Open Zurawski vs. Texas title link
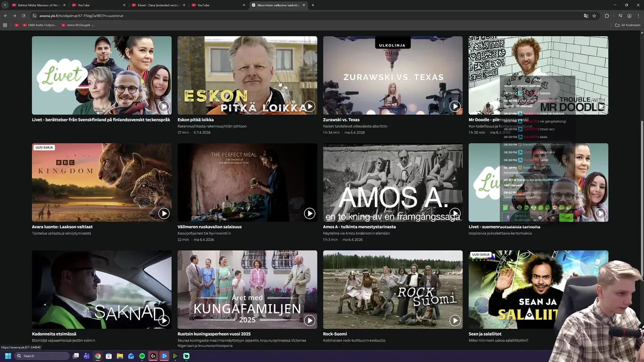 tap(341, 120)
